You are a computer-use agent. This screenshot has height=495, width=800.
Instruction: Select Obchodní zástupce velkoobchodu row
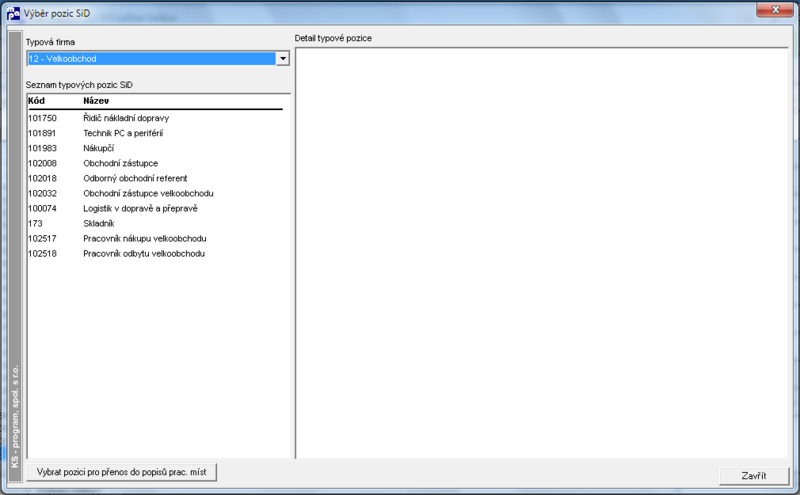click(x=155, y=193)
